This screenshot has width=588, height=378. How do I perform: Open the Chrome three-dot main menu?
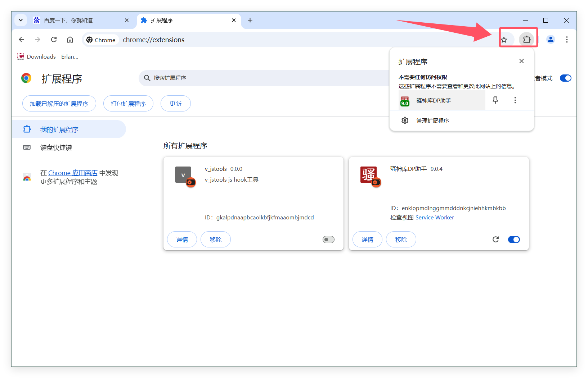(567, 40)
